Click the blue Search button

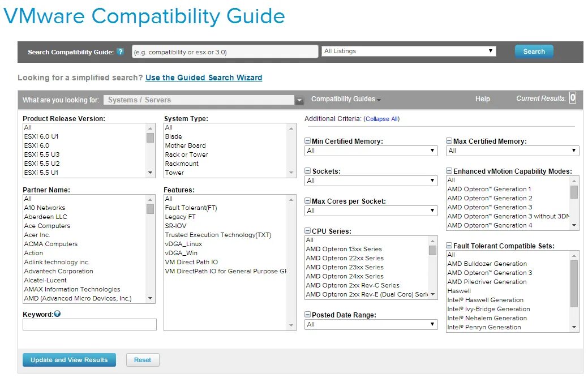(534, 51)
